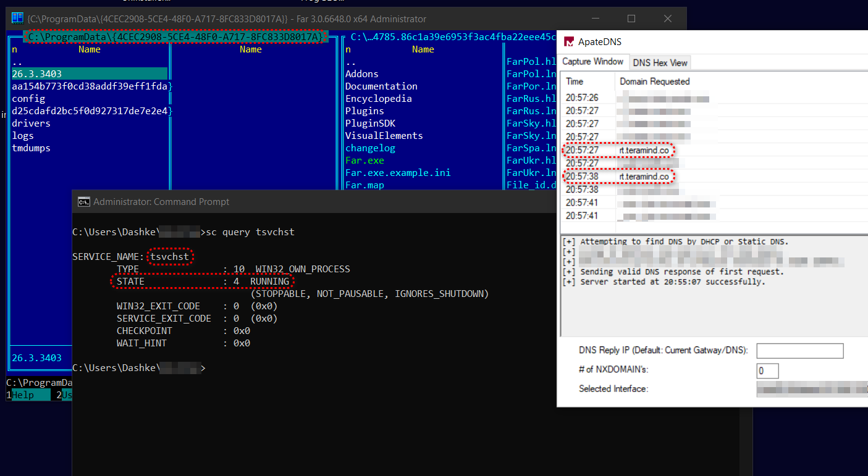Click the DNS Reply IP input field
Screen dimensions: 868x476
tap(799, 351)
